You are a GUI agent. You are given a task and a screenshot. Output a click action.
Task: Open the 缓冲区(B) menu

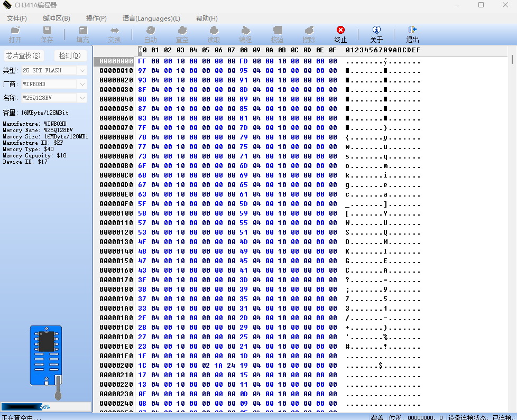(57, 18)
